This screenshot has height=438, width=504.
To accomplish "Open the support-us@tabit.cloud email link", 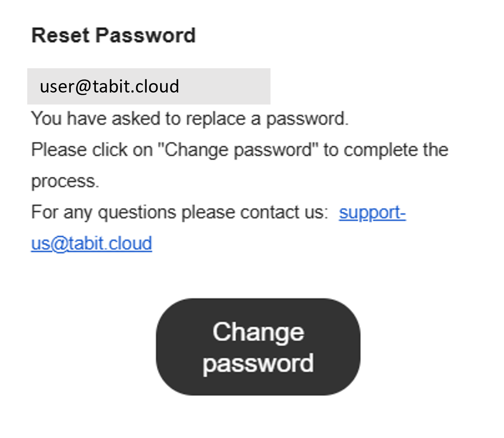I will [x=372, y=213].
